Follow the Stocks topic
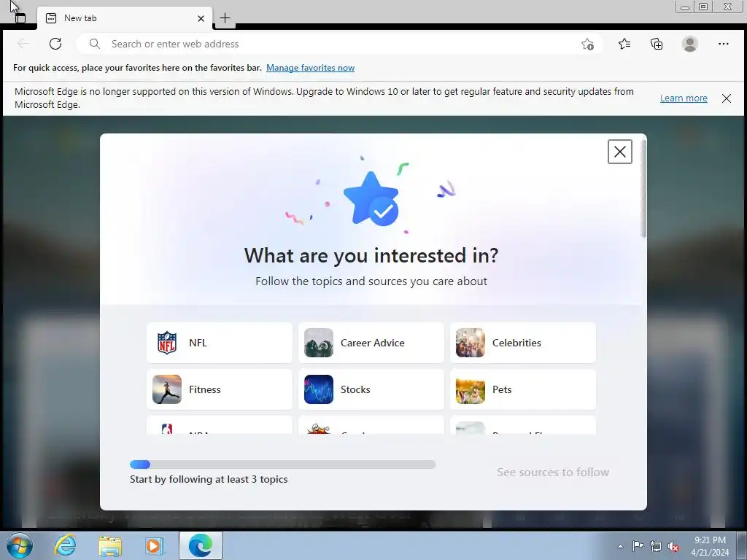 pos(371,389)
